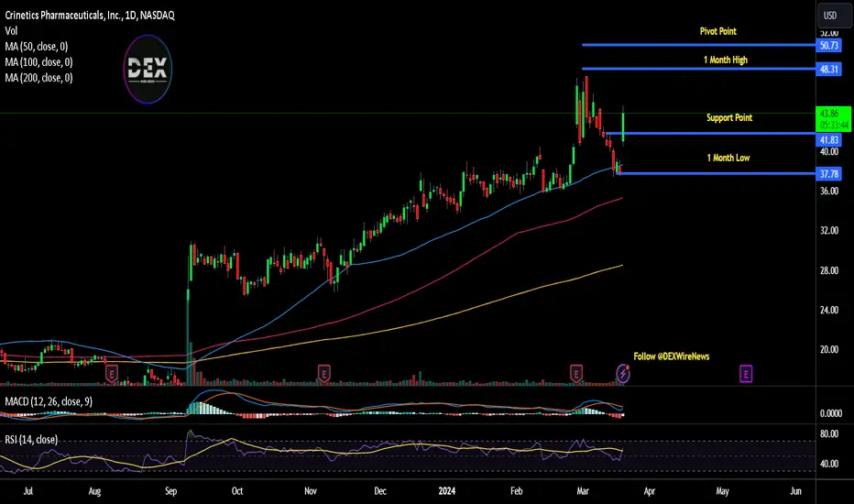The image size is (854, 504).
Task: Click the 41.83 support price label
Action: click(x=829, y=140)
